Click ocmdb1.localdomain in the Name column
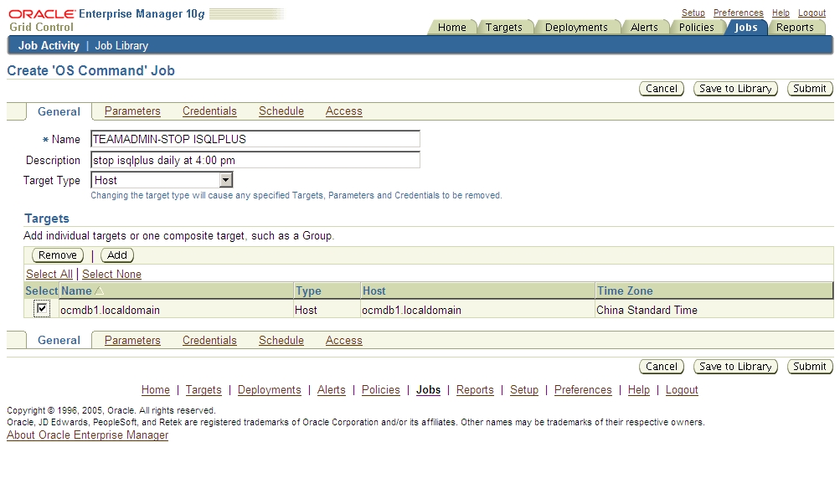Image resolution: width=840 pixels, height=504 pixels. click(110, 310)
